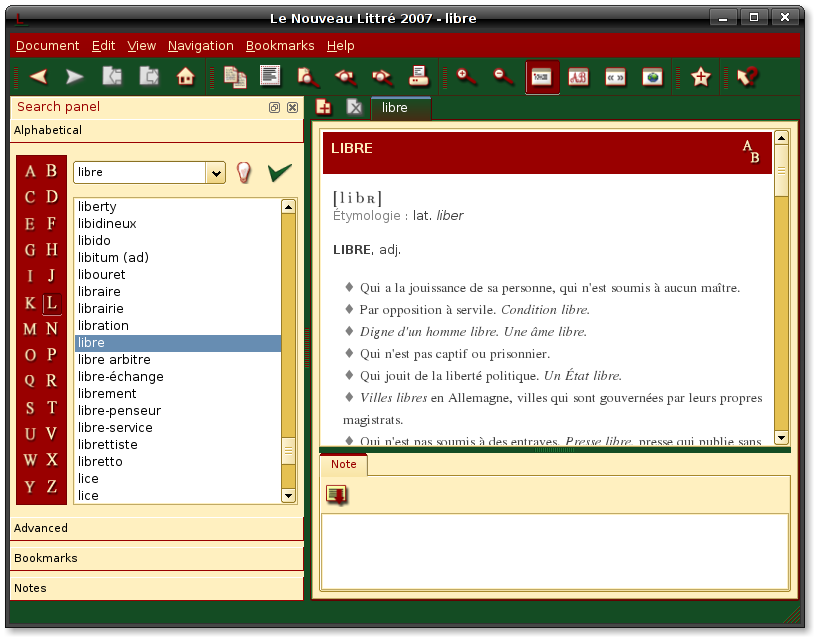Zoom out with the minus magnifier
This screenshot has width=814, height=637.
pos(503,77)
